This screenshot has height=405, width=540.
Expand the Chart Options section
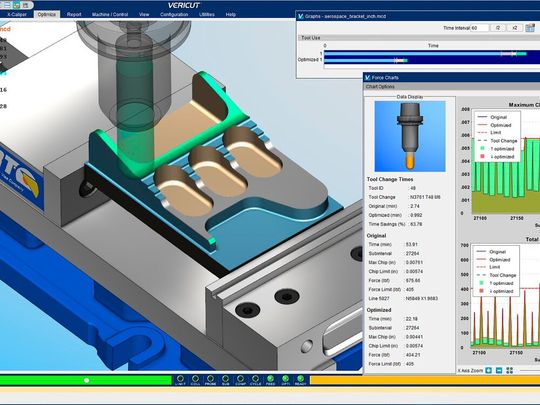(x=380, y=86)
